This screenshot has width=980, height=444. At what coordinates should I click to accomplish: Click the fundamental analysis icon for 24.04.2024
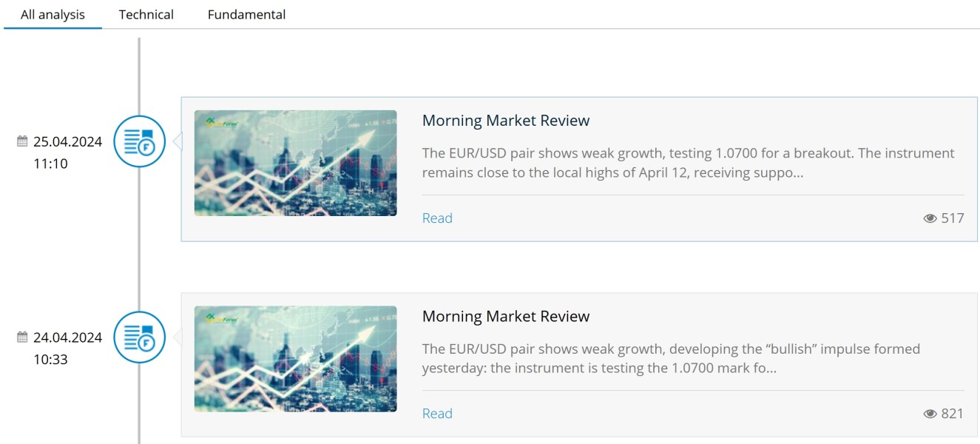[139, 337]
